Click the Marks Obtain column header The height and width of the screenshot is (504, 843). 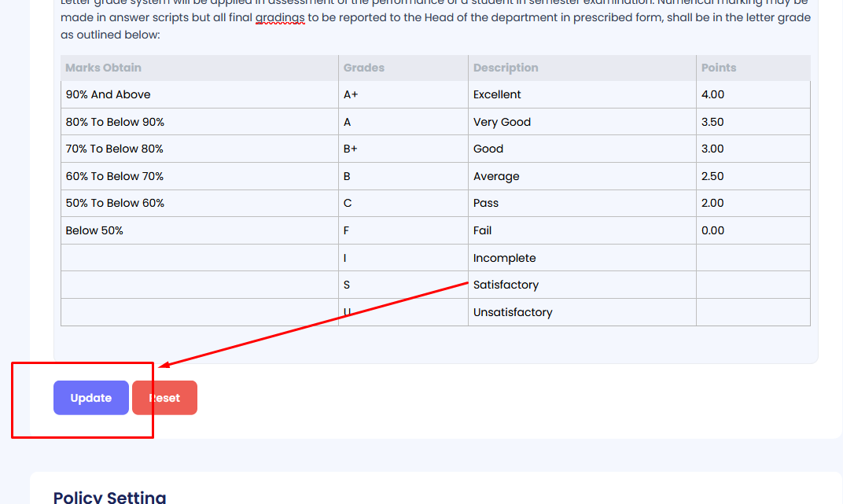[103, 68]
